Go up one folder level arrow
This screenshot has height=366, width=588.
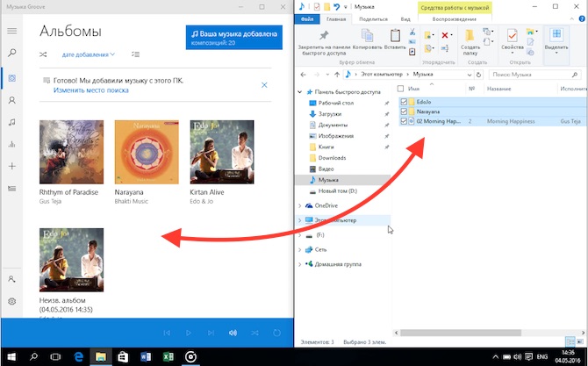(x=337, y=75)
